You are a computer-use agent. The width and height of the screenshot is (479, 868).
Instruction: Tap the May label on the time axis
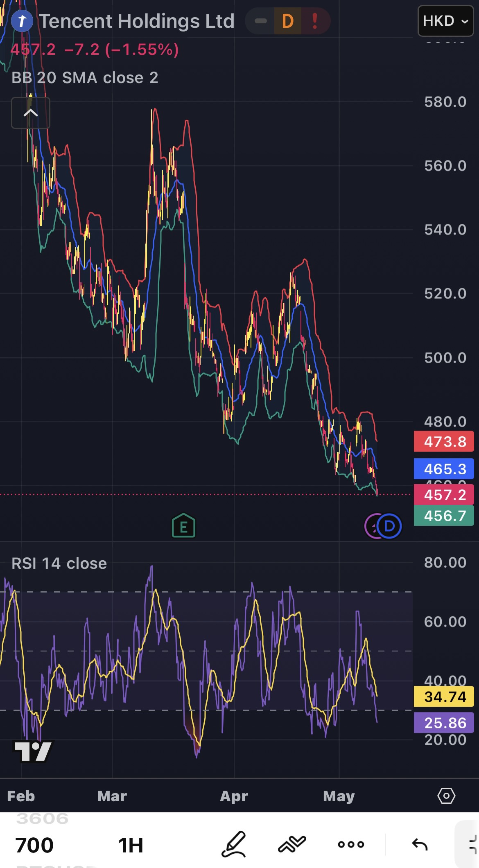339,796
